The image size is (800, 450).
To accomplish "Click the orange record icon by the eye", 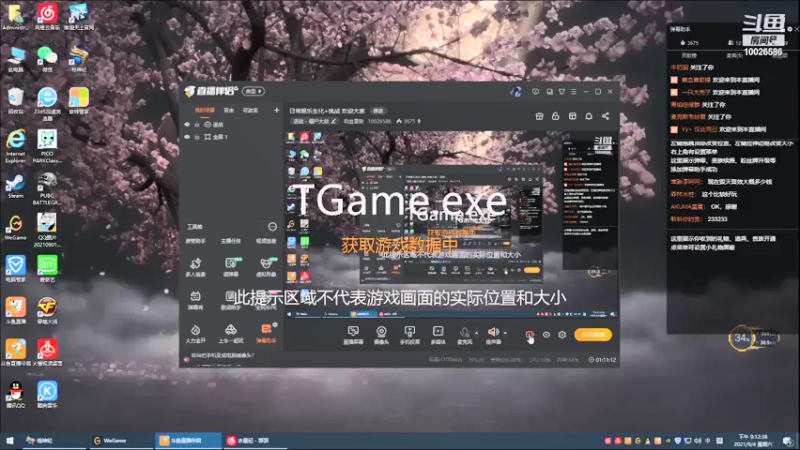I will click(530, 335).
